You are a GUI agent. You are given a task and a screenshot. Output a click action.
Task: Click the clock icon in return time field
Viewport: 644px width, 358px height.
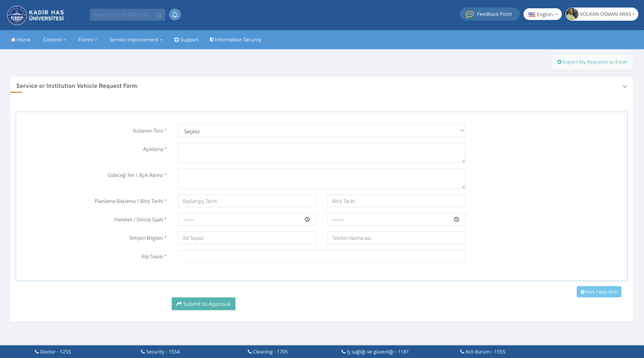pos(456,220)
